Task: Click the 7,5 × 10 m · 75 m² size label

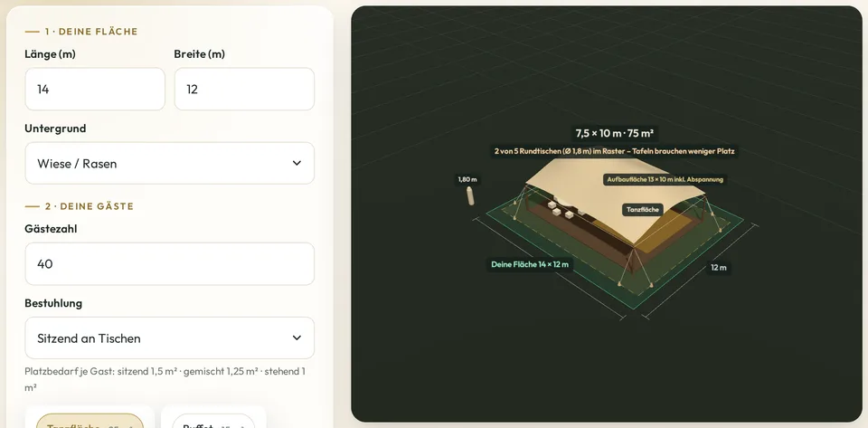Action: (615, 133)
